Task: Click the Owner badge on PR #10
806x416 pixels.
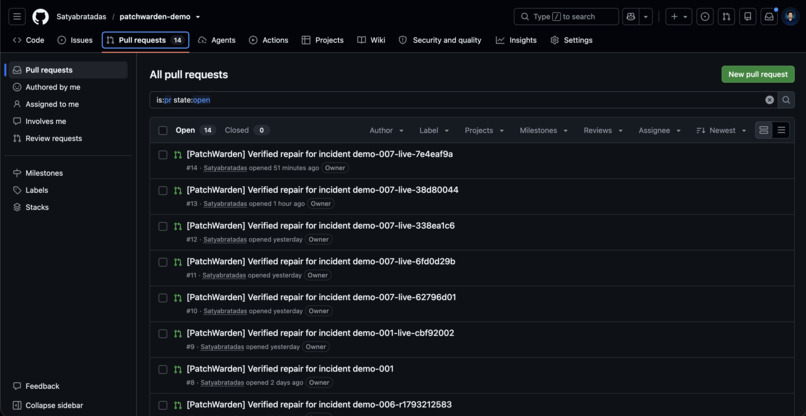Action: click(319, 311)
